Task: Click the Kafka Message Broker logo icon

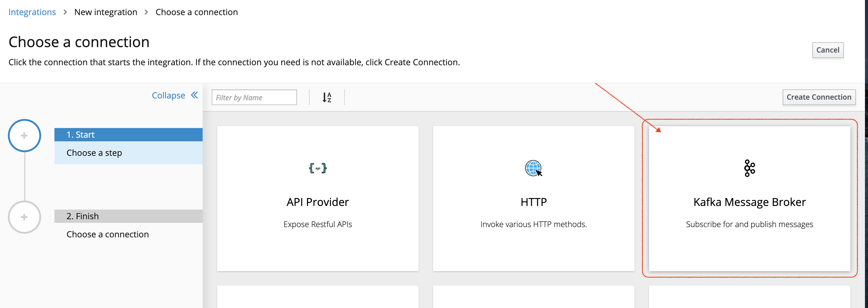Action: (749, 168)
